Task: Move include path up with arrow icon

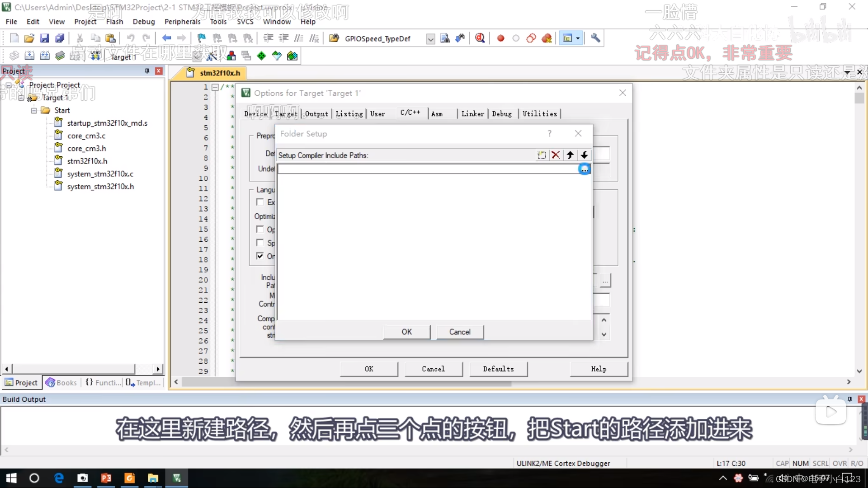Action: [570, 155]
